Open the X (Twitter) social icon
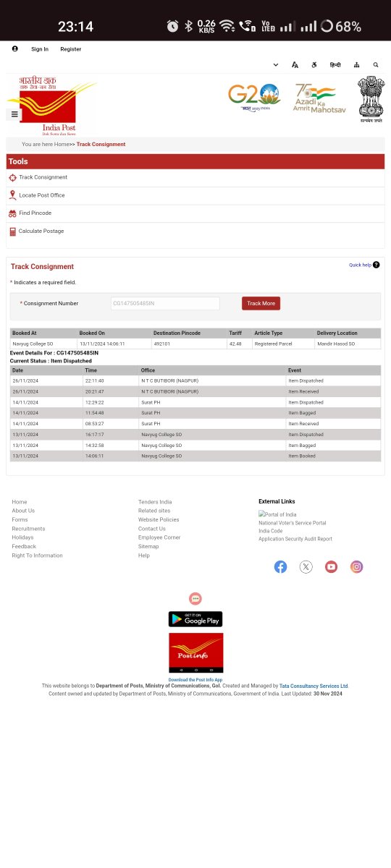The image size is (391, 868). coord(306,566)
